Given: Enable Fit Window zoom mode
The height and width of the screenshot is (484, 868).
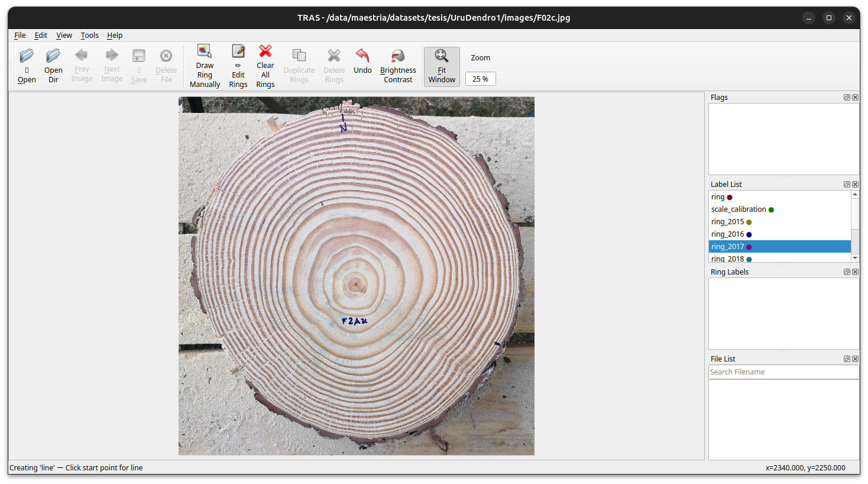Looking at the screenshot, I should [441, 66].
